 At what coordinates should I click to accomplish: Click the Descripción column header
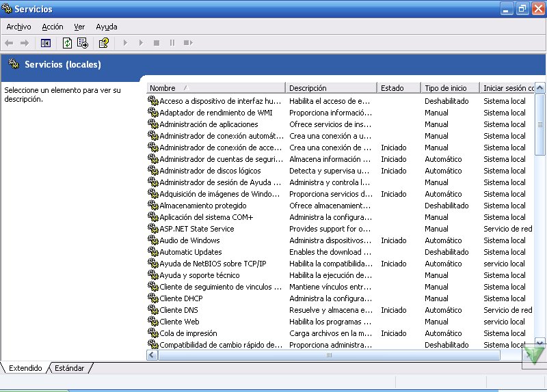click(x=331, y=88)
